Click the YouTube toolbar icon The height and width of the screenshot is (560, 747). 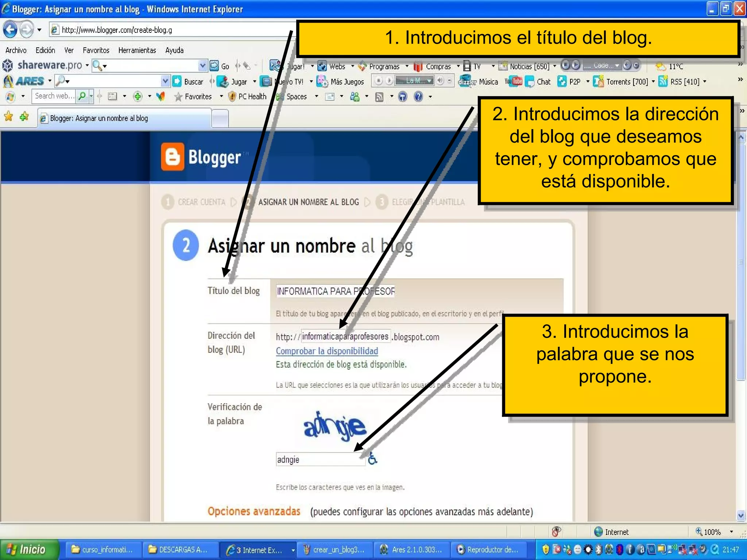tap(514, 81)
